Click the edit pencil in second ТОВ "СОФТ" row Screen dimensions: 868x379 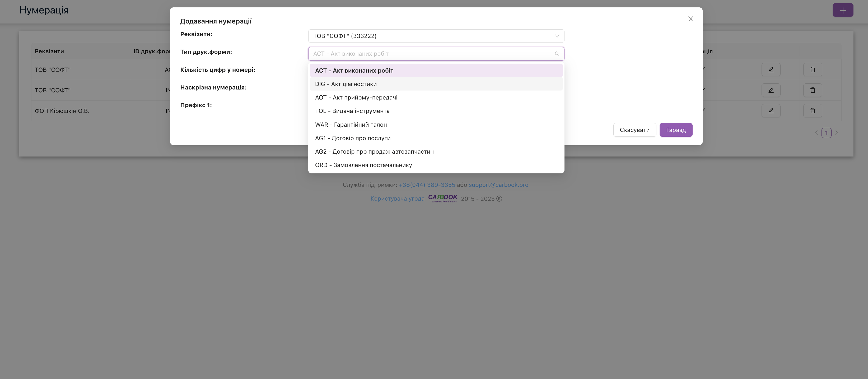(771, 90)
